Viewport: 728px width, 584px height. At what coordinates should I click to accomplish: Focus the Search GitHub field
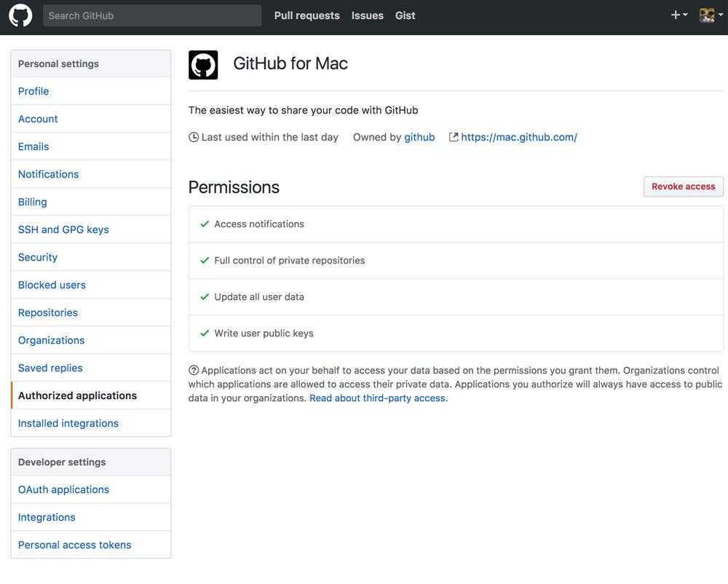(152, 15)
